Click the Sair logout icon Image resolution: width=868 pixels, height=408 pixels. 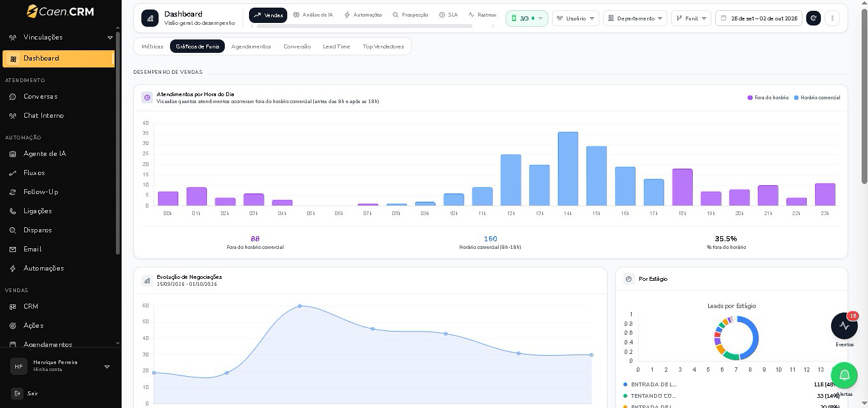coord(17,393)
